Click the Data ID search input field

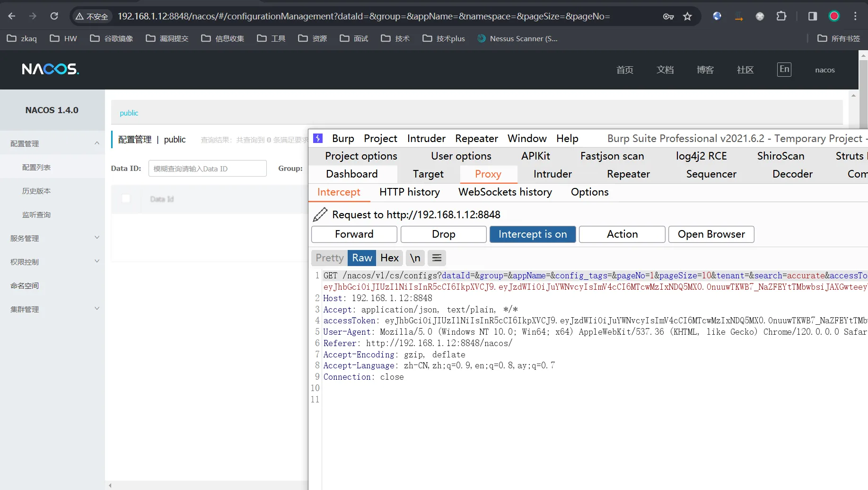coord(207,168)
